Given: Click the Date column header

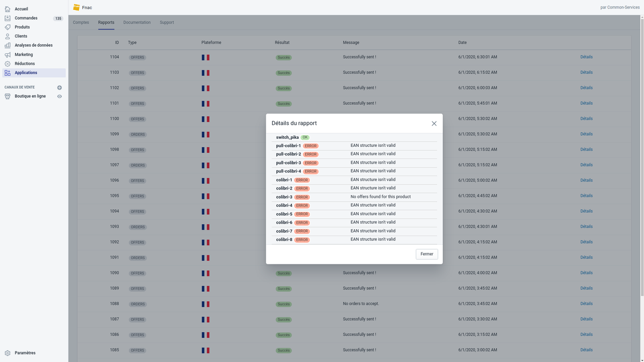Looking at the screenshot, I should tap(462, 43).
